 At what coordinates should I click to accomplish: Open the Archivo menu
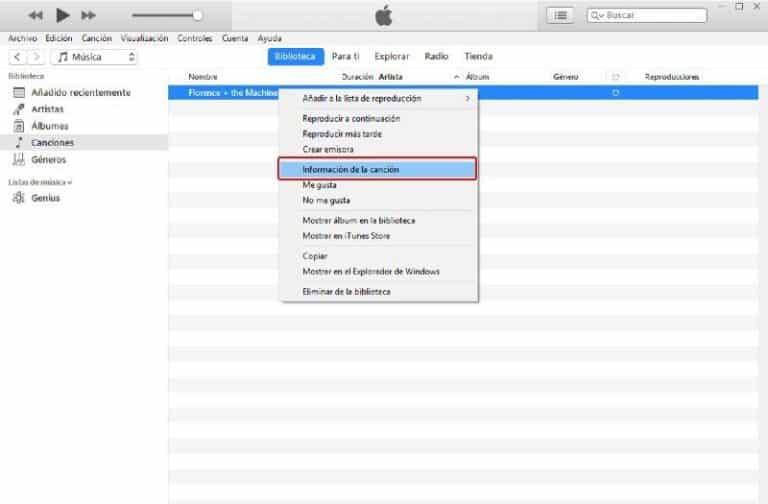pos(22,38)
